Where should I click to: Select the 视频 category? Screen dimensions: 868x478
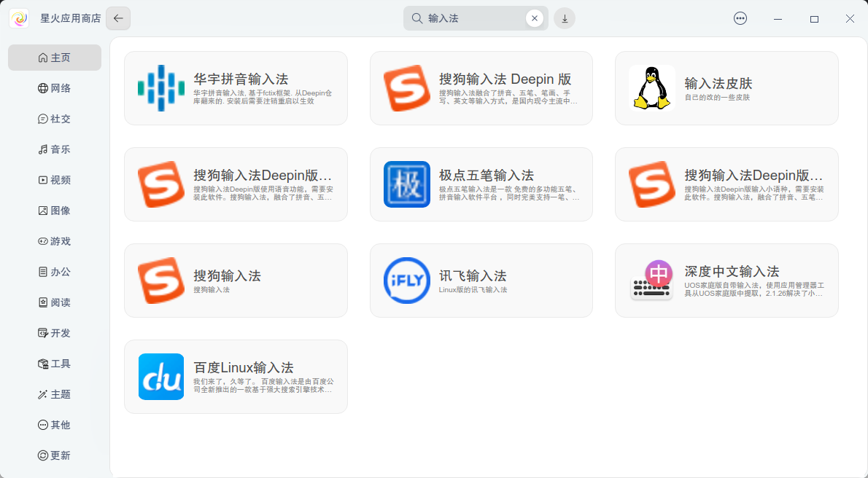coord(55,179)
